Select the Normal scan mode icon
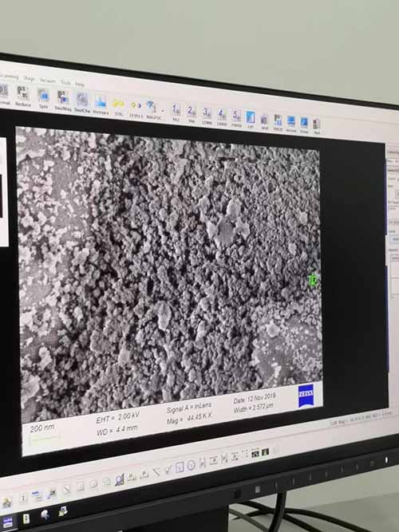 pyautogui.click(x=3, y=91)
